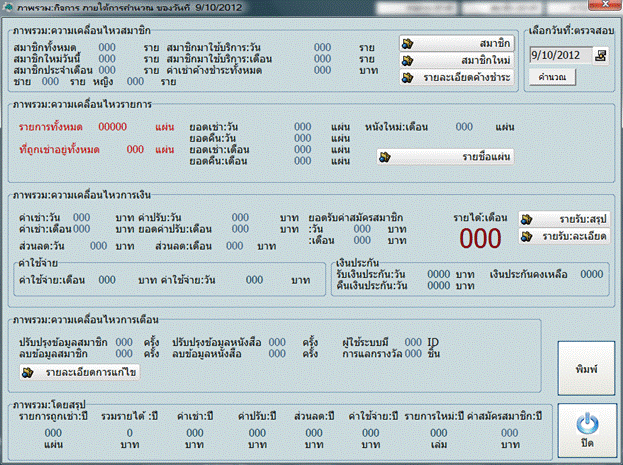Select the red รายการทั้งหมด label
This screenshot has width=623, height=465.
point(50,127)
